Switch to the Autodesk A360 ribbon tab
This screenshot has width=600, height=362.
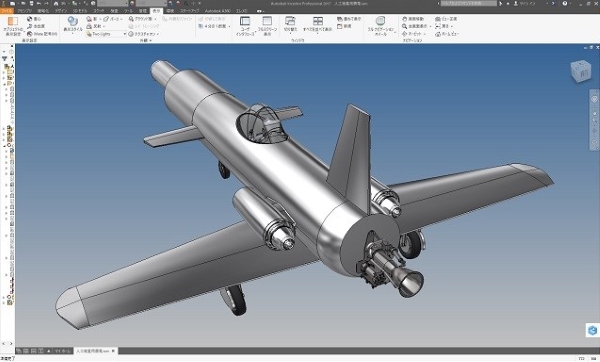(x=217, y=11)
